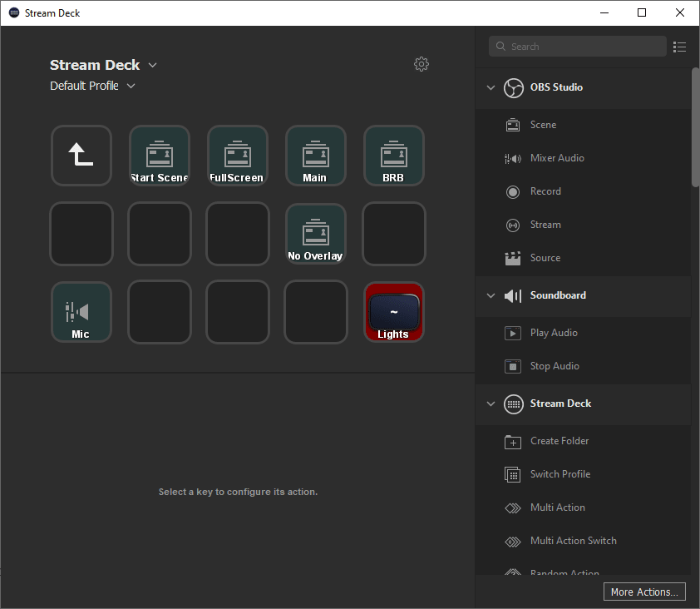Collapse the OBS Studio category
Screen dimensions: 700x609
click(490, 87)
